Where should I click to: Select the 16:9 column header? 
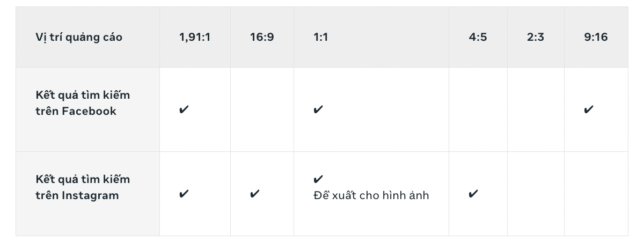click(x=262, y=38)
